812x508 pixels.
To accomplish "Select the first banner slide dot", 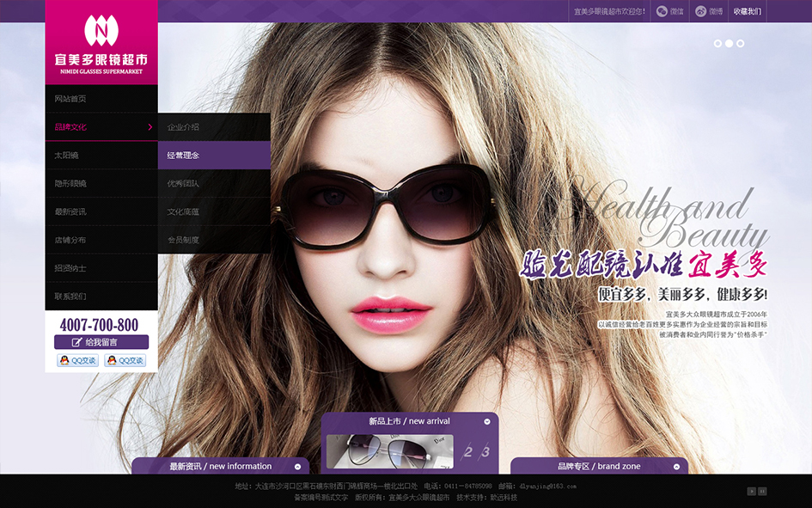I will 718,43.
